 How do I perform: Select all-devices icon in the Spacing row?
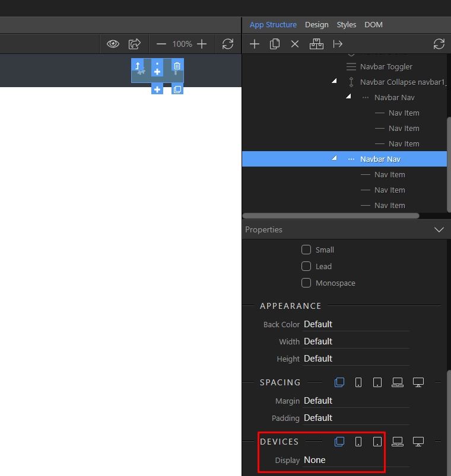click(x=339, y=382)
